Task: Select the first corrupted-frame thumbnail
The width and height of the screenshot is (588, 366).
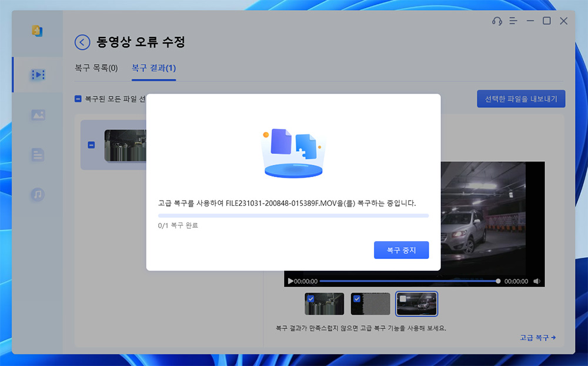Action: point(325,304)
